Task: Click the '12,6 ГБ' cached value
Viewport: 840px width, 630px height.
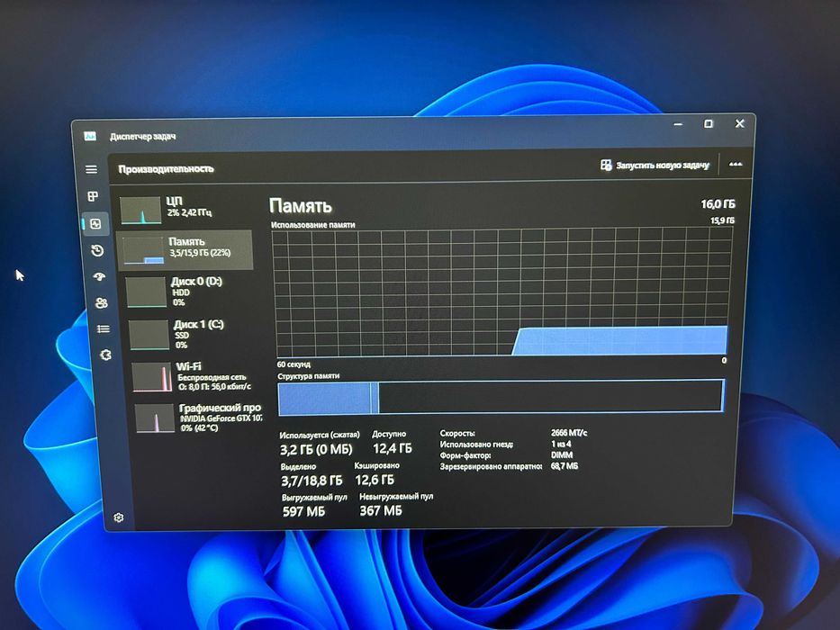Action: tap(375, 480)
